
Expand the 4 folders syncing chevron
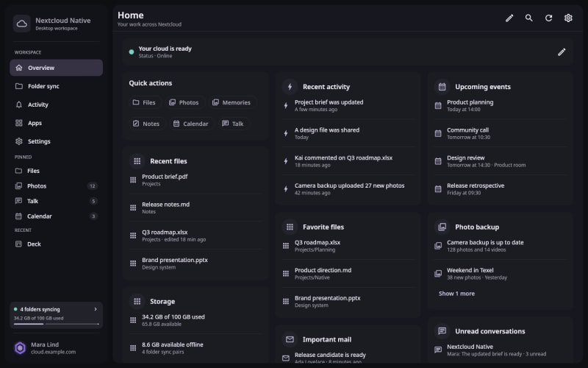[x=96, y=309]
